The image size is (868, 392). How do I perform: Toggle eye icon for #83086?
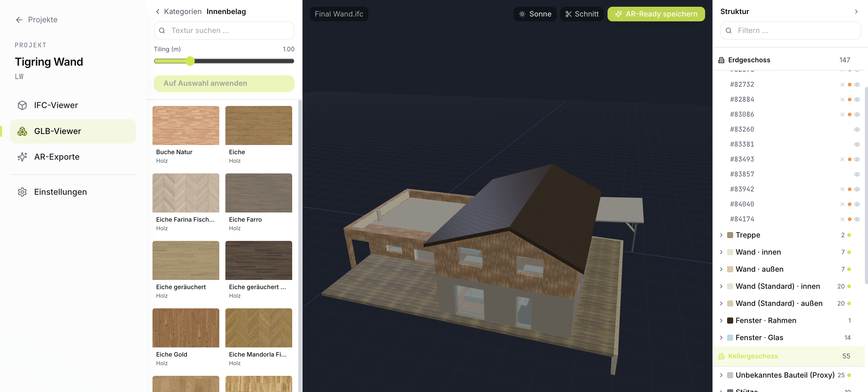click(x=857, y=115)
